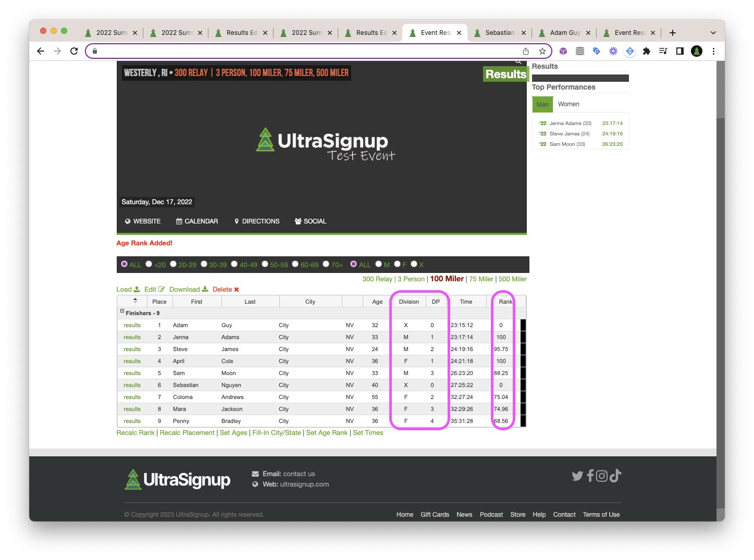Click the Download results link
The width and height of the screenshot is (754, 560).
(189, 289)
